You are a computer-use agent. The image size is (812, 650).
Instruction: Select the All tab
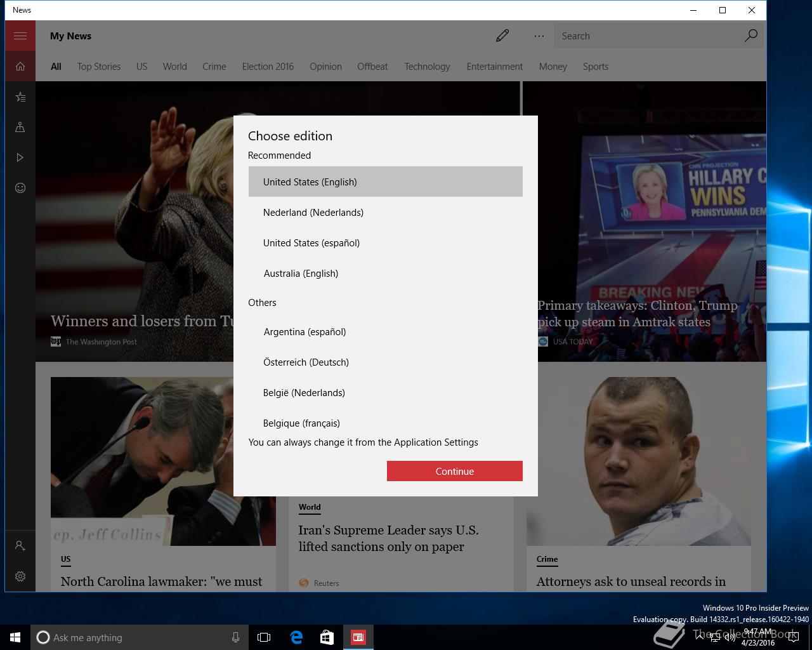point(56,66)
